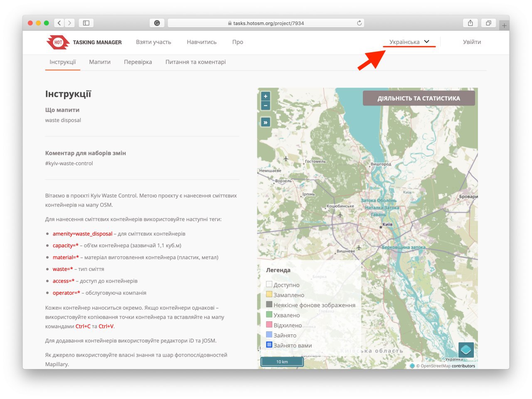Click the Відхилено legend swatch
This screenshot has width=532, height=399.
coord(269,325)
